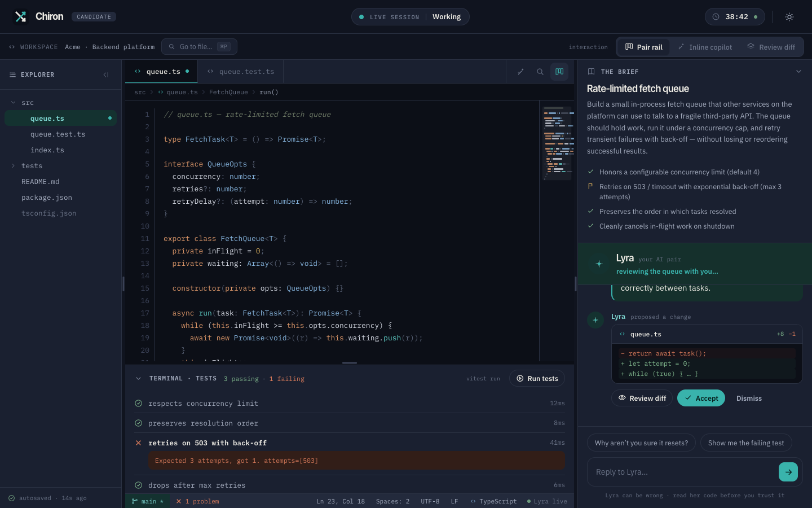
Task: Click run() in the breadcrumb
Action: click(x=269, y=92)
